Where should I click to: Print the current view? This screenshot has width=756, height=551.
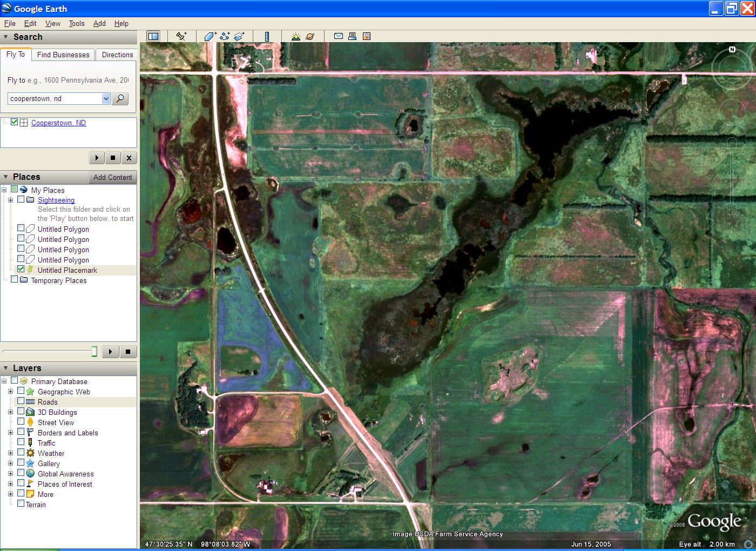[352, 36]
